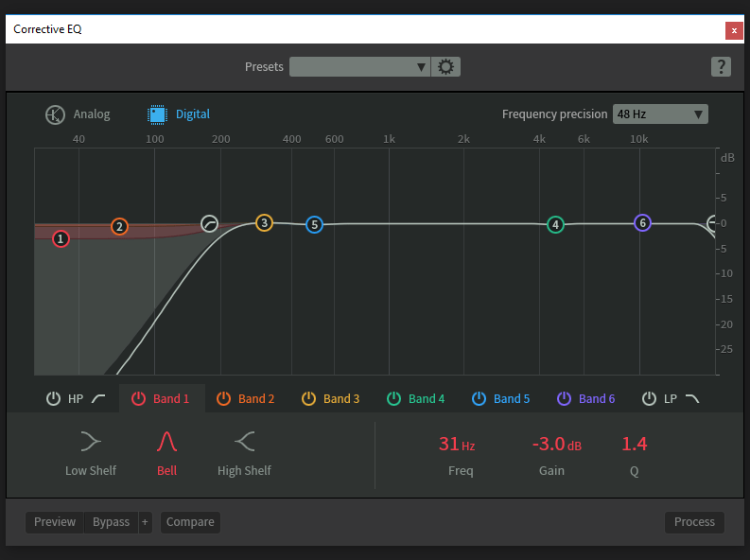Click the high-pass filter node on graph
This screenshot has width=750, height=560.
pos(209,224)
